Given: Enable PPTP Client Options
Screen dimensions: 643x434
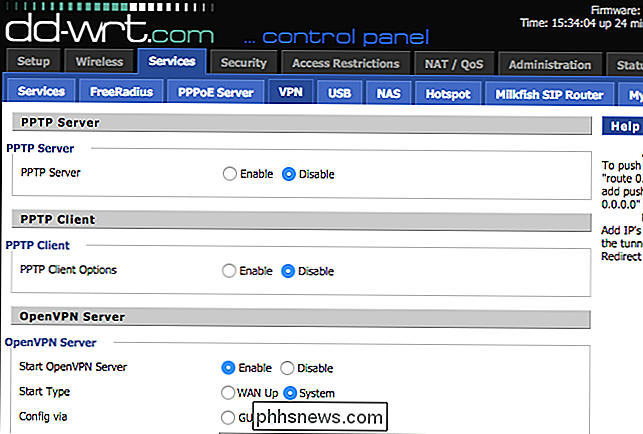Looking at the screenshot, I should click(x=229, y=271).
